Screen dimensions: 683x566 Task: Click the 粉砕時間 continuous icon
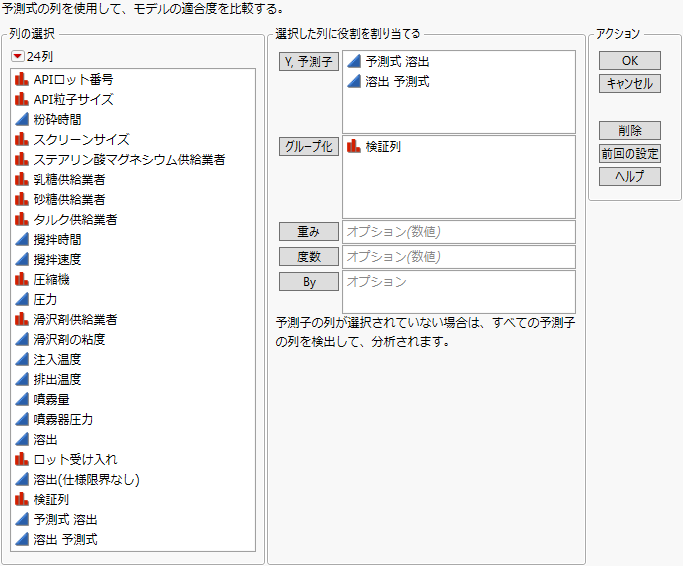(x=22, y=119)
